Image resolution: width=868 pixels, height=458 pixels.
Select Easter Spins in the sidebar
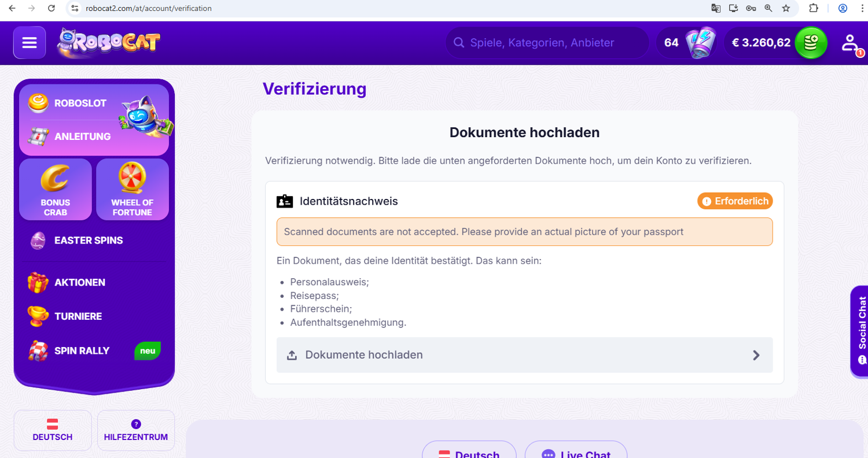(x=88, y=240)
